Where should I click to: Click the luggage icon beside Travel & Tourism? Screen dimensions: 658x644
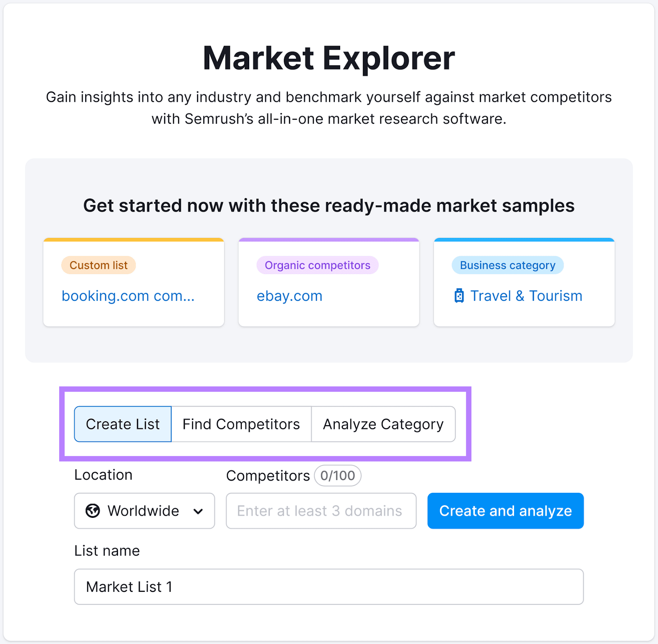point(460,295)
